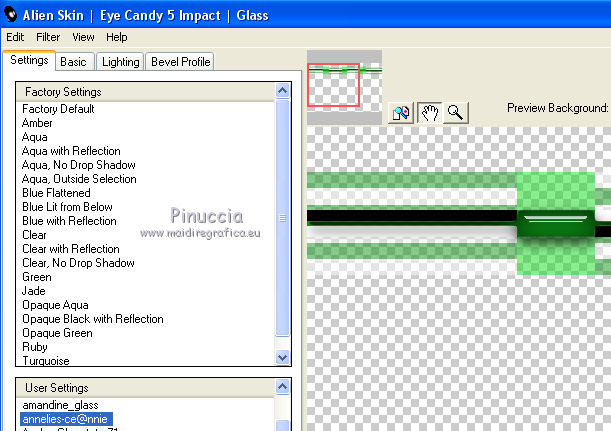
Task: Switch to the Bevel Profile tab
Action: pyautogui.click(x=180, y=62)
